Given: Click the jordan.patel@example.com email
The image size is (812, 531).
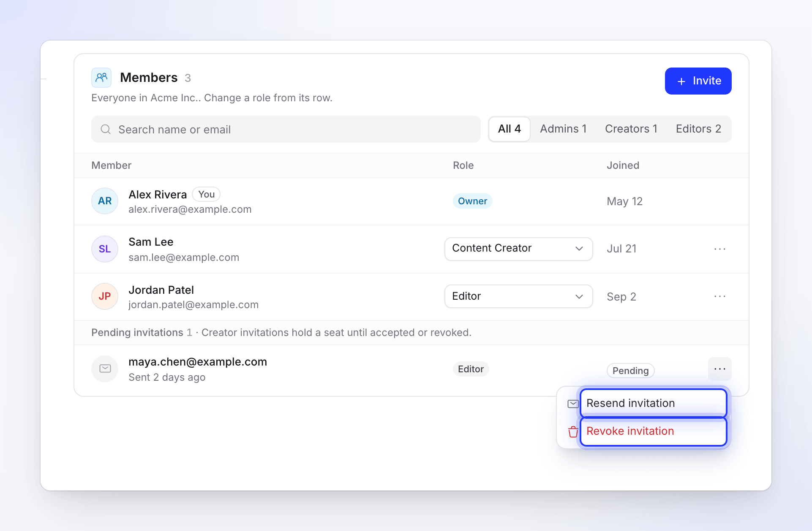Looking at the screenshot, I should [x=193, y=305].
